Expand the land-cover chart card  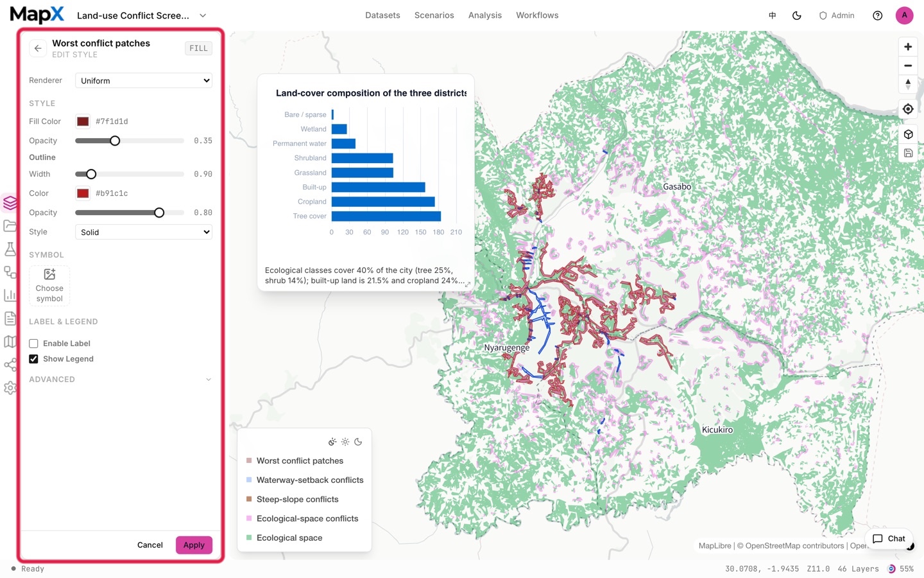point(468,284)
